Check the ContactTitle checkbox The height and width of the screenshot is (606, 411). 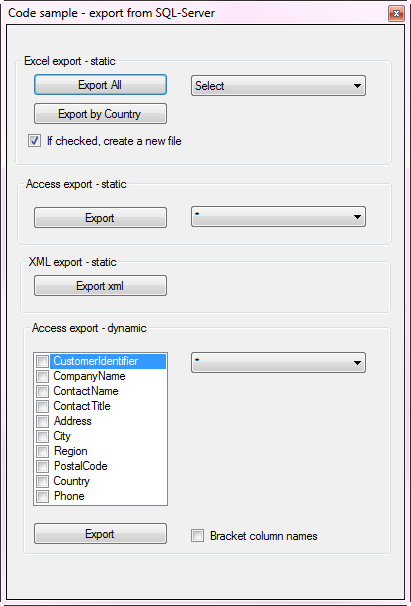click(x=43, y=406)
